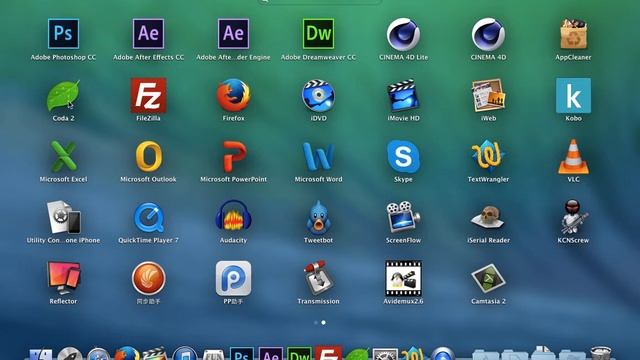640x360 pixels.
Task: Open Skype
Action: (403, 156)
